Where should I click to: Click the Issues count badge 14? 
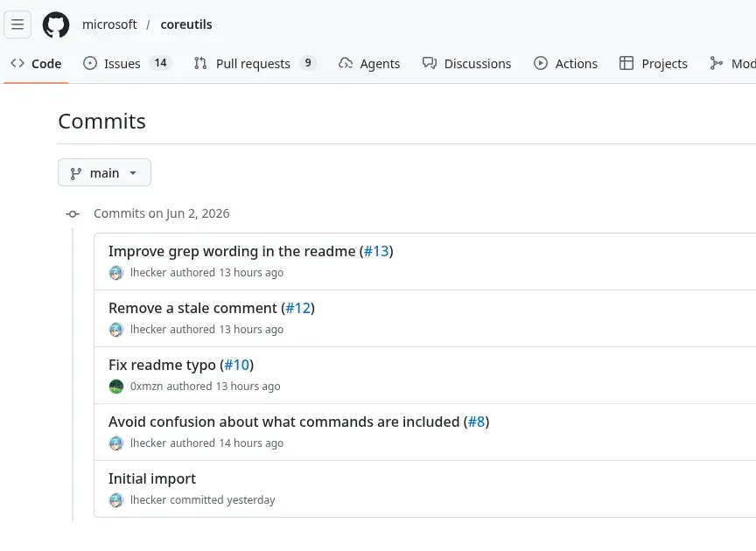coord(160,63)
